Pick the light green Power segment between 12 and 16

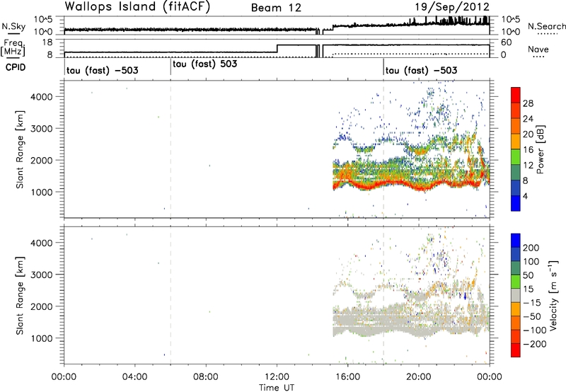(516, 157)
